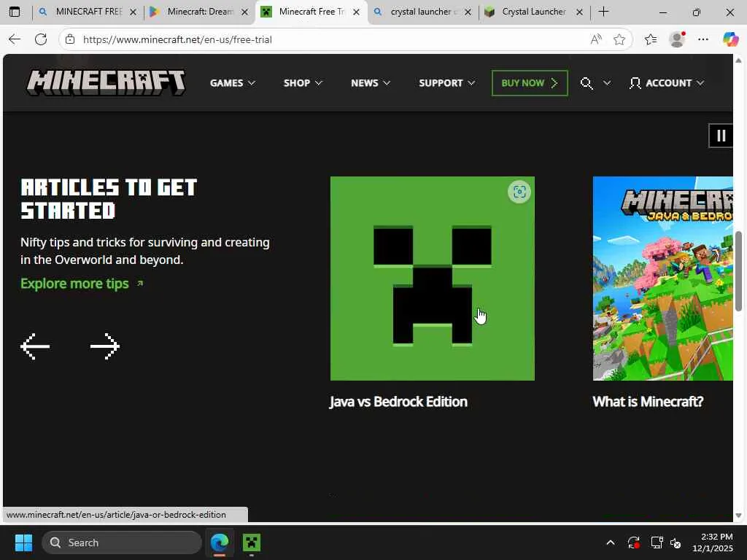Close the MINECRAFT FREE search tab

tap(133, 12)
